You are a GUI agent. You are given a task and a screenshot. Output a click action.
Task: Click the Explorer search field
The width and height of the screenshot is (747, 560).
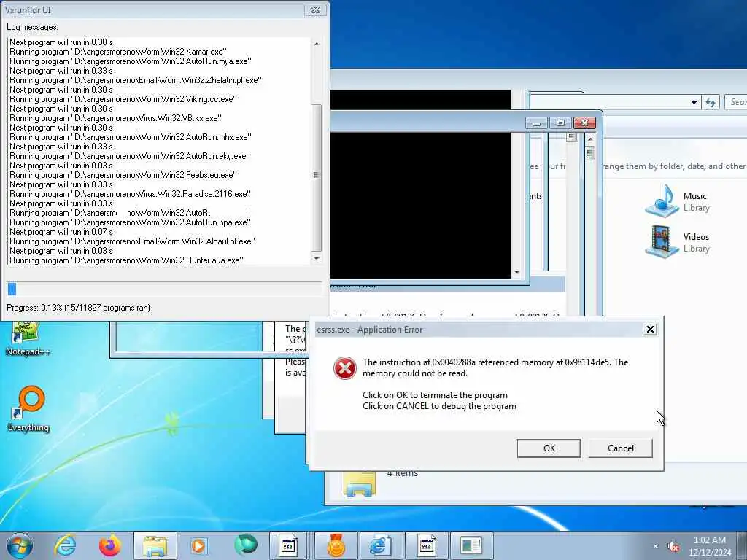pos(735,102)
